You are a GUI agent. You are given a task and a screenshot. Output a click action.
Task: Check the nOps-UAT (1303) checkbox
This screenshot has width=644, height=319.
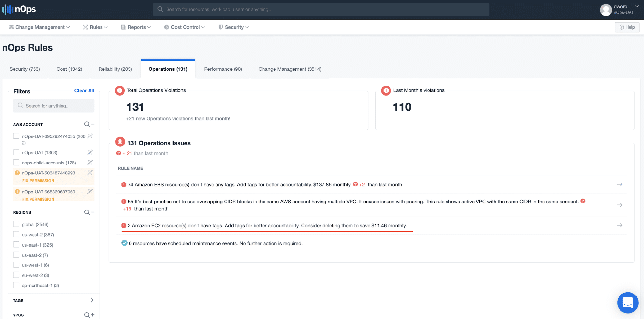(x=16, y=152)
